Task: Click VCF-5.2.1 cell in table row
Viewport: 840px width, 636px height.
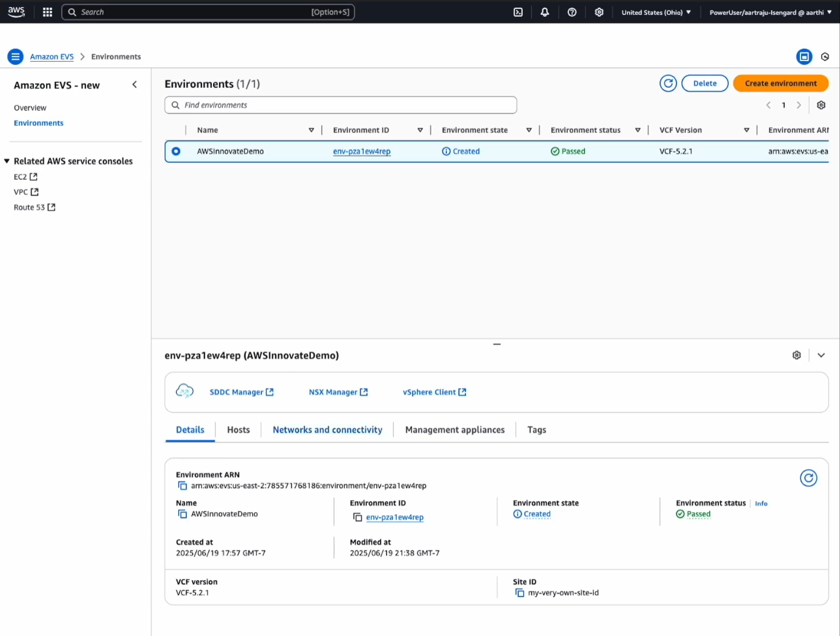Action: click(676, 151)
